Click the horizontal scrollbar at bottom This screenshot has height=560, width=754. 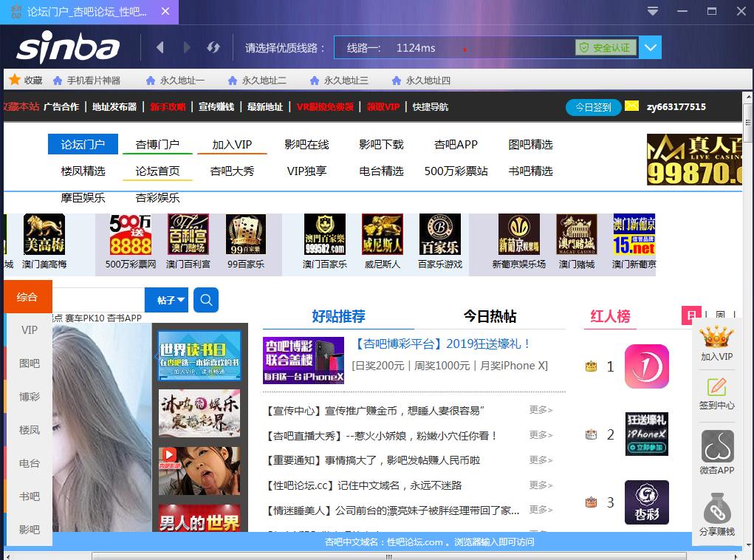(388, 556)
